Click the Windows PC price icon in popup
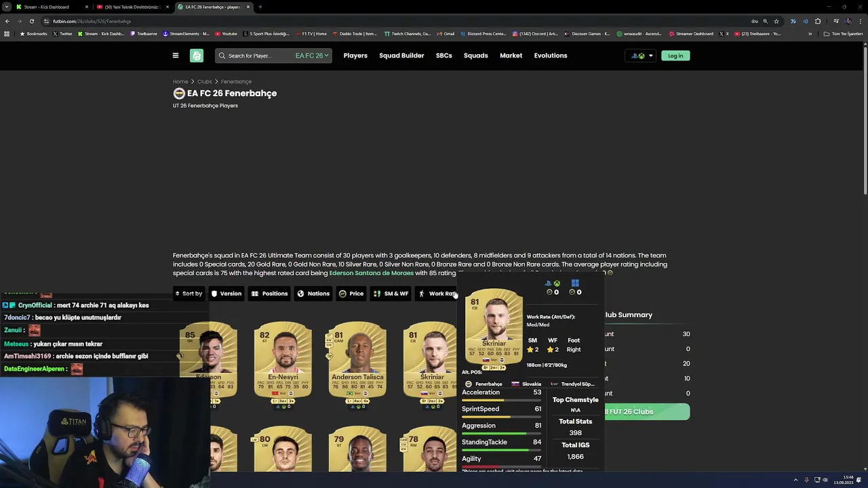This screenshot has height=488, width=868. pyautogui.click(x=575, y=283)
